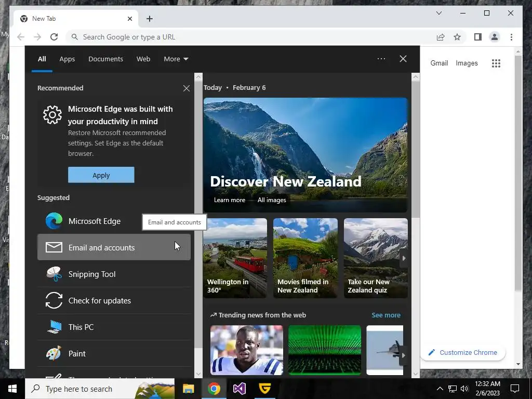
Task: Switch to the Documents search tab
Action: pyautogui.click(x=105, y=59)
